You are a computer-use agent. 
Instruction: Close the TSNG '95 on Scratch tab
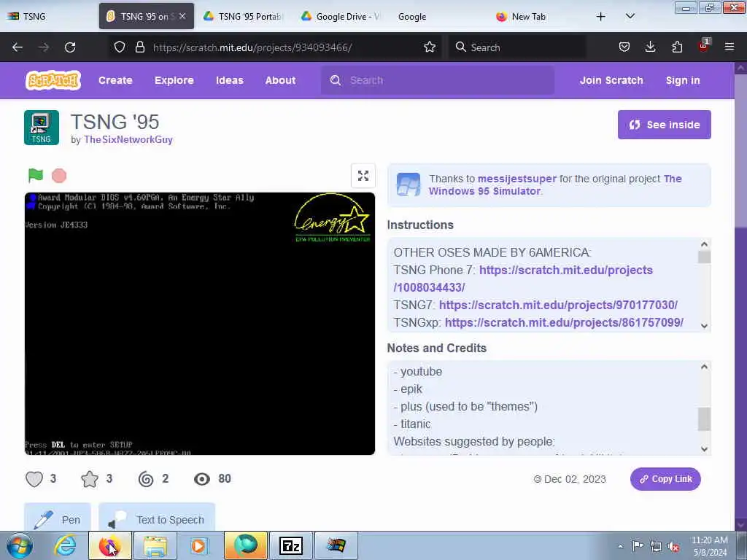coord(182,16)
